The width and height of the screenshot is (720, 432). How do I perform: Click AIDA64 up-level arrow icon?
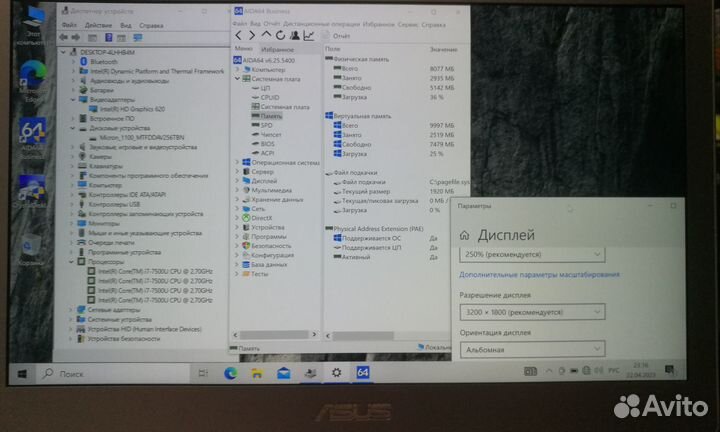[x=266, y=35]
